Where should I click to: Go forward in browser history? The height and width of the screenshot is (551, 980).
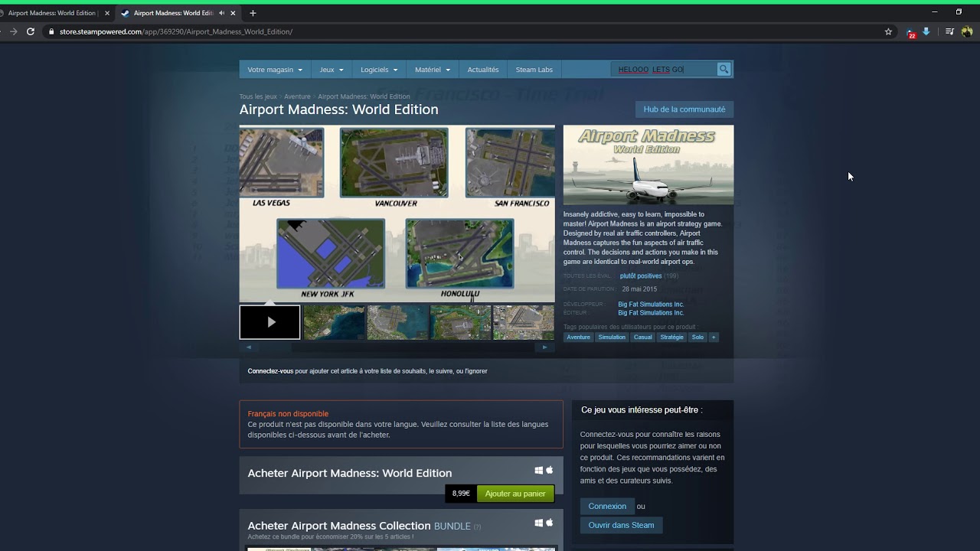13,31
